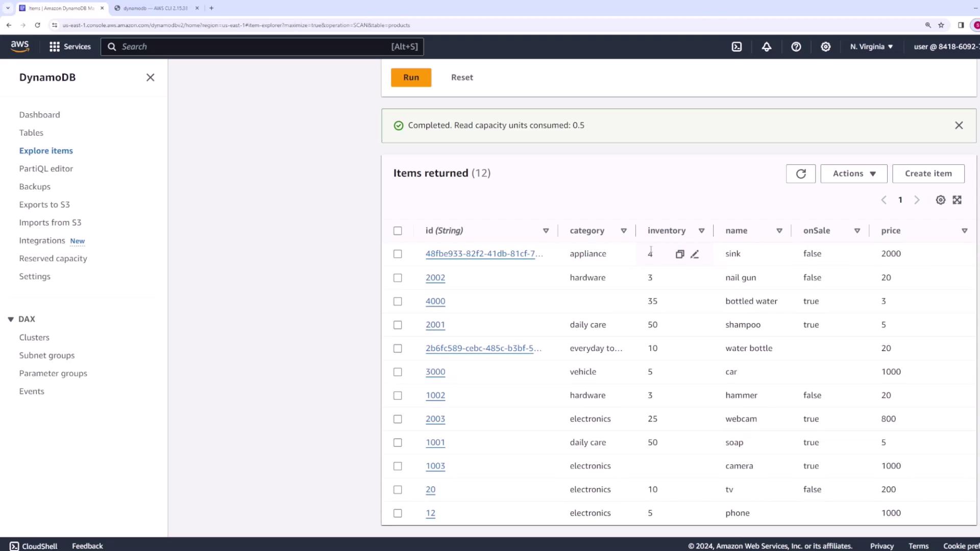Open the N. Virginia region selector
The height and width of the screenshot is (551, 980).
tap(871, 46)
